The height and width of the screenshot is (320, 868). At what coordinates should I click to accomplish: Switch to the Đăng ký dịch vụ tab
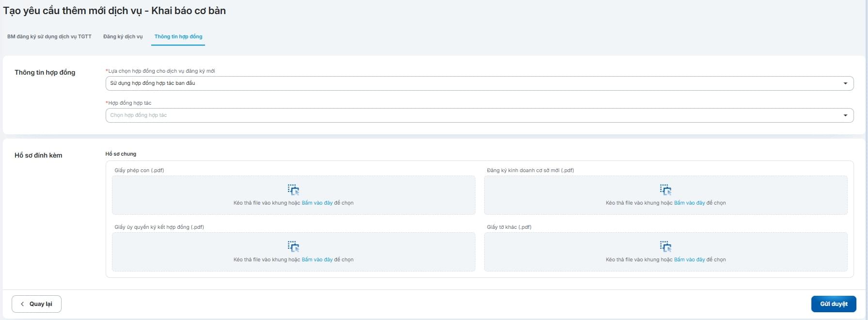123,37
